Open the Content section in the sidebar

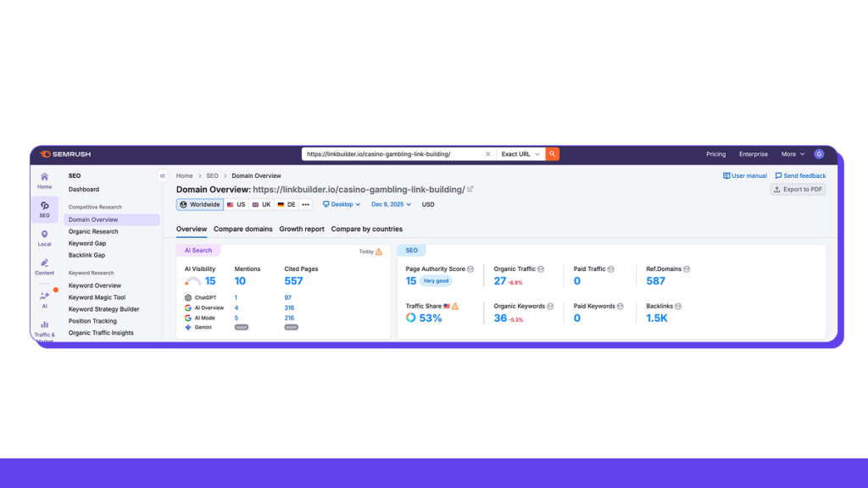pos(44,267)
